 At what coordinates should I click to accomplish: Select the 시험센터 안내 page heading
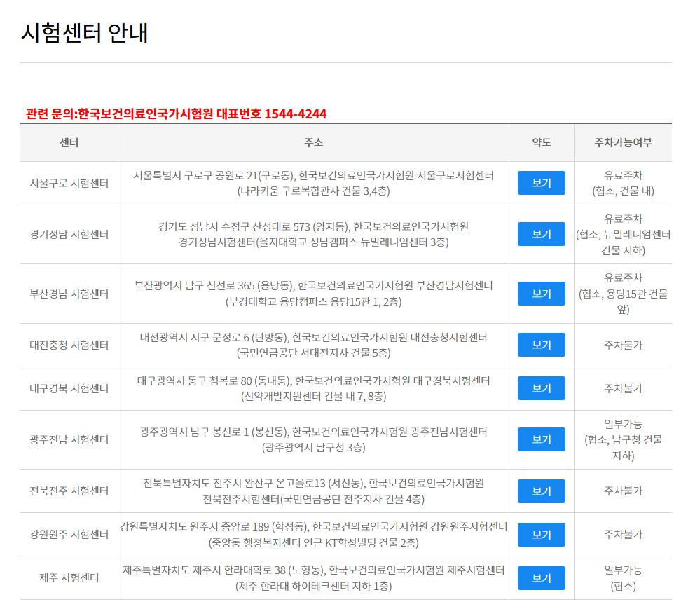(x=85, y=33)
